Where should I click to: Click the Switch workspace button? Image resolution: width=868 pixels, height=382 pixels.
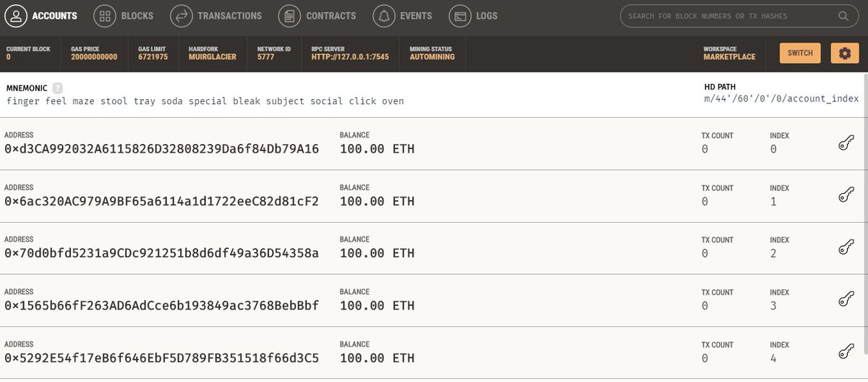[x=800, y=53]
